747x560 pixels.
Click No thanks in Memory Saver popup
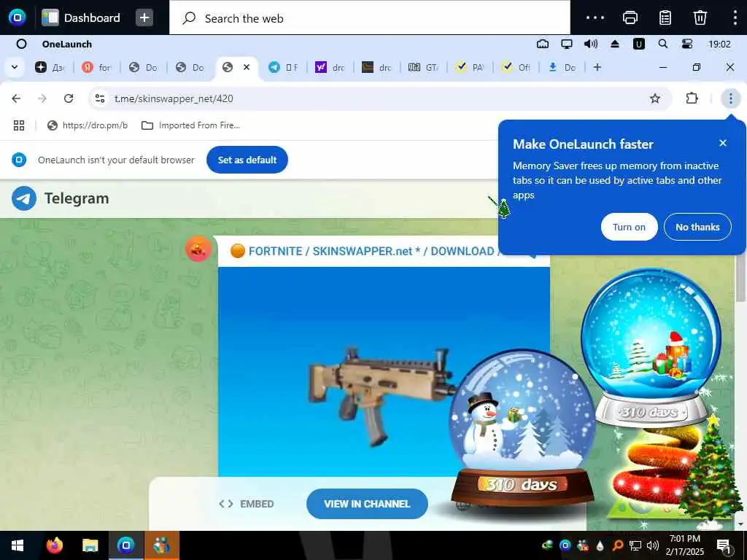697,227
